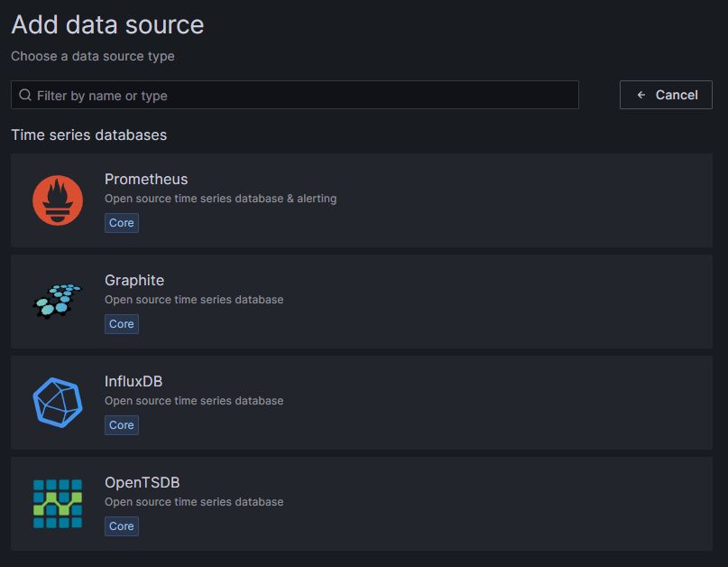
Task: Click the Core badge under InfluxDB
Action: [x=121, y=424]
